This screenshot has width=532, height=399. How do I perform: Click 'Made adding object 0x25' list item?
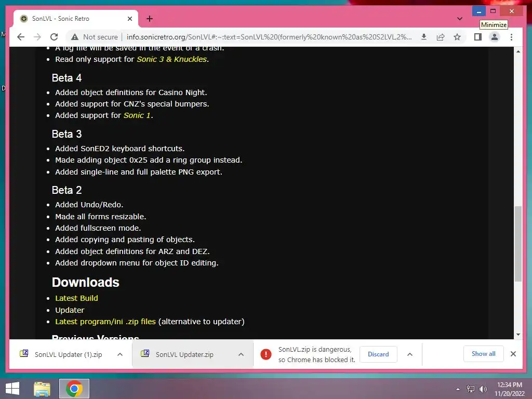149,160
